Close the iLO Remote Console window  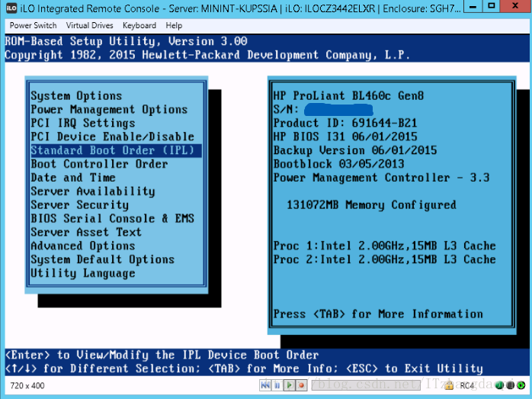coord(515,6)
